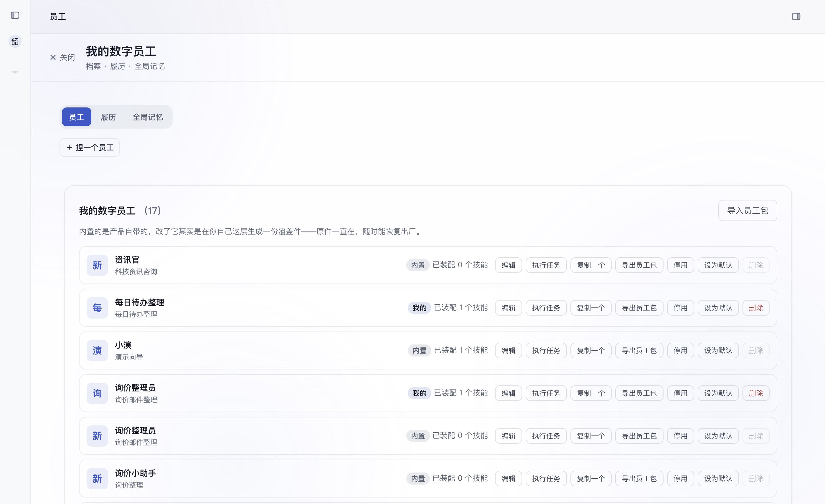Create a new employee with 捏一个员工
The width and height of the screenshot is (825, 504).
pos(90,147)
